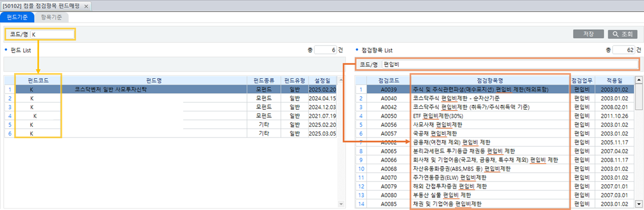Sort by 점검항목명 column header
644x210 pixels.
(x=490, y=80)
